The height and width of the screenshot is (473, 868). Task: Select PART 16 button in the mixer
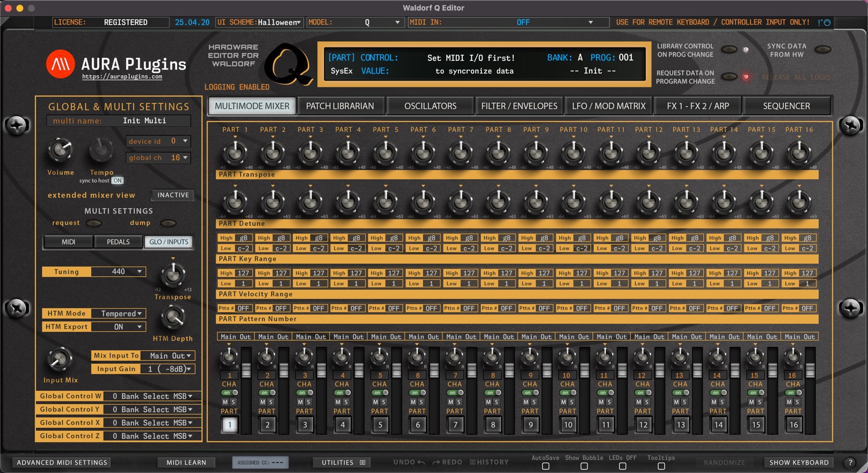pos(794,424)
